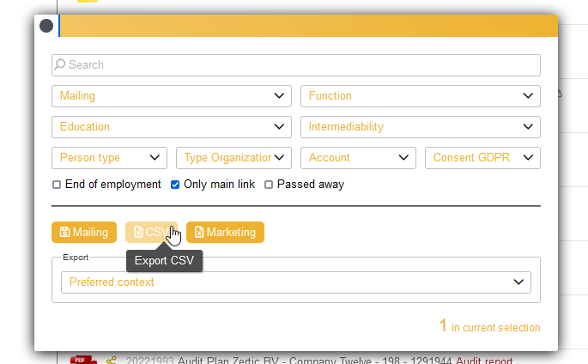Click the dark circle dialog handle
588x364 pixels.
tap(46, 26)
